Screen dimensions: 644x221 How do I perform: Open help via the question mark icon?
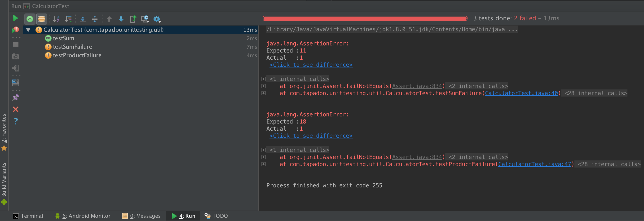[x=16, y=121]
